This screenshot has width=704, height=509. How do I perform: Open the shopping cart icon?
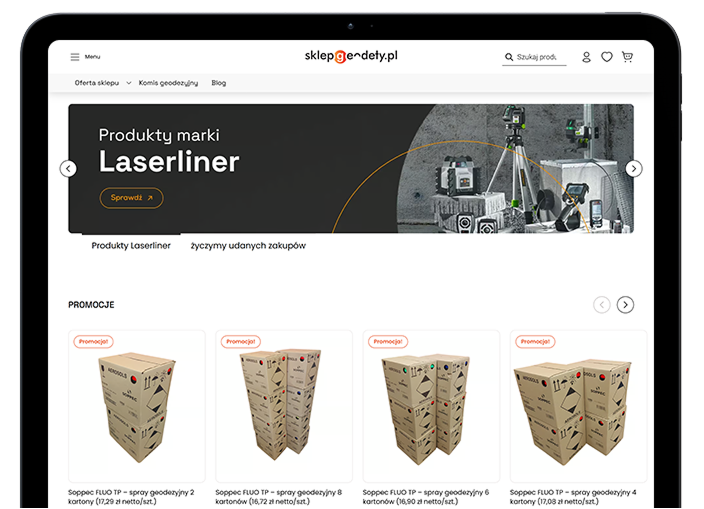[627, 57]
